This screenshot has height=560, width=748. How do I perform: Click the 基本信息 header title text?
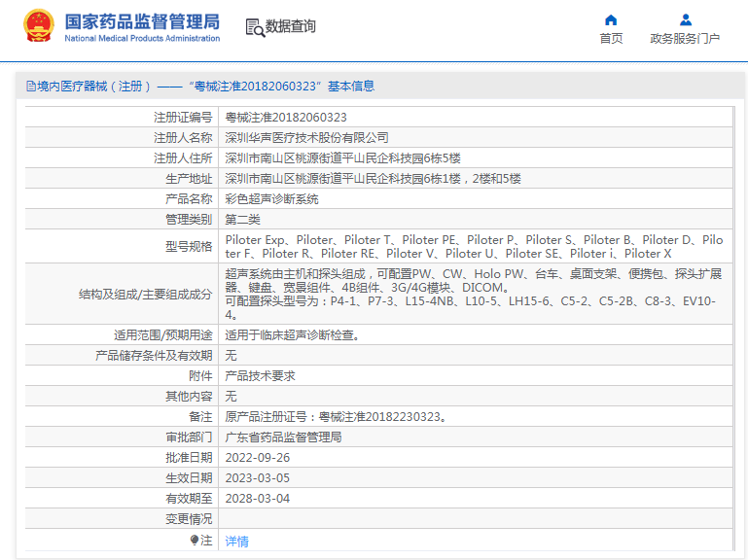pyautogui.click(x=351, y=87)
